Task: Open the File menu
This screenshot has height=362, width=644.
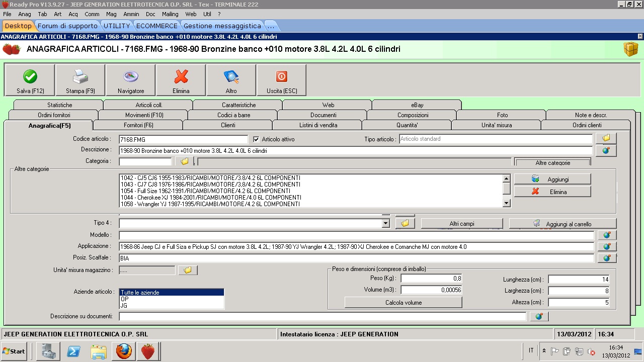Action: [x=7, y=14]
